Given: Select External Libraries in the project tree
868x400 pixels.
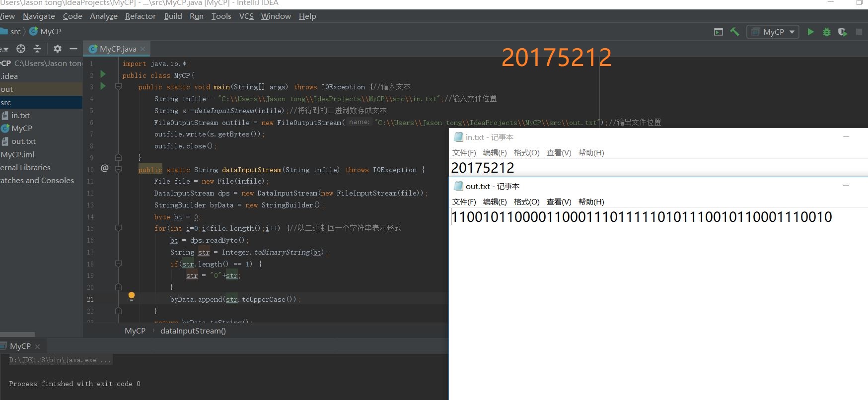Looking at the screenshot, I should click(x=41, y=167).
